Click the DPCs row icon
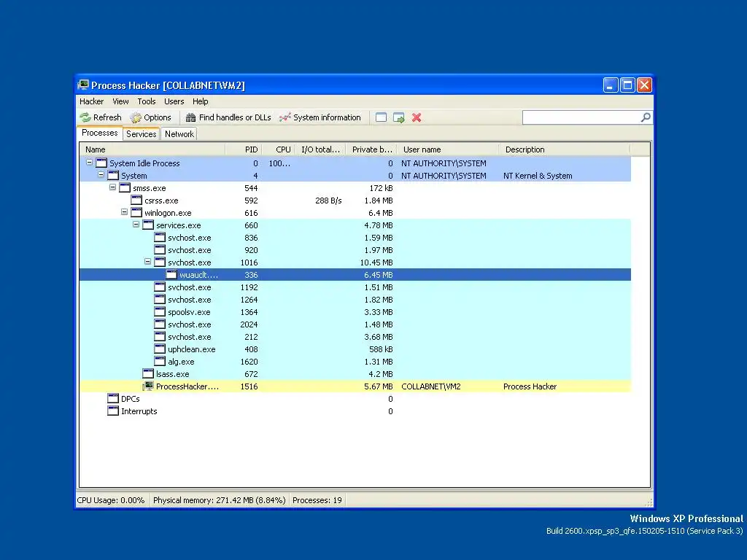This screenshot has width=747, height=560. click(113, 398)
